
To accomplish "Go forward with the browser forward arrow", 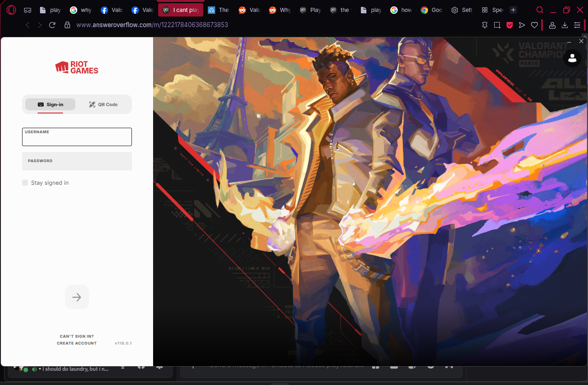I will pyautogui.click(x=40, y=25).
